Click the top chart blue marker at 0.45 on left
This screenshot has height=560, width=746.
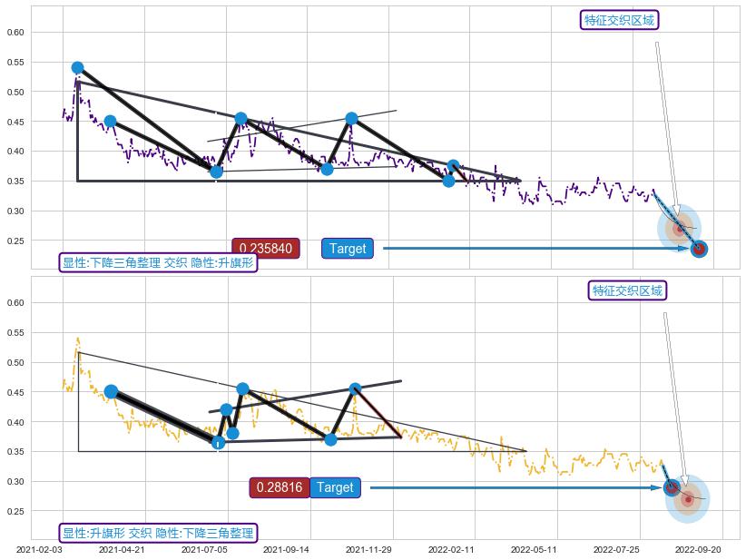coord(110,122)
